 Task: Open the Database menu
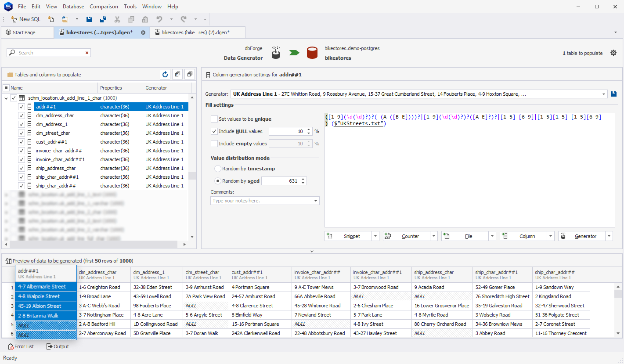point(73,7)
